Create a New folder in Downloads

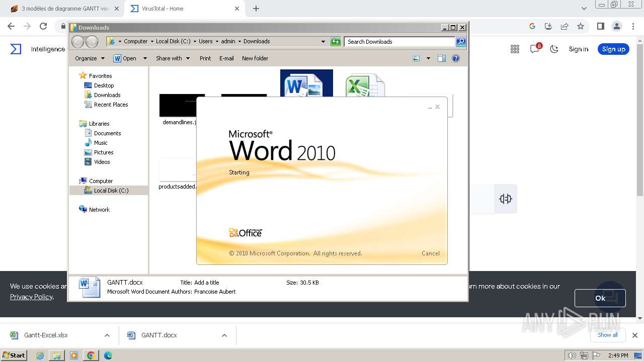coord(255,58)
